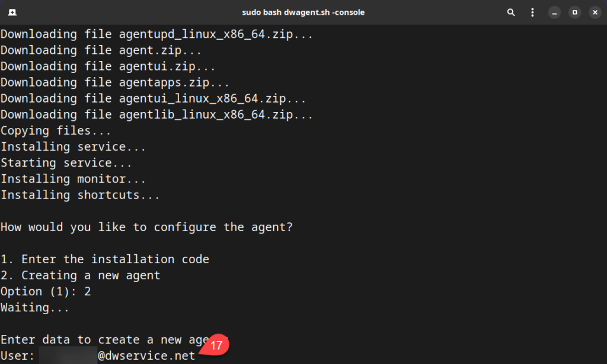Click the title sudo bash dwagent.sh -console
The height and width of the screenshot is (364, 607).
303,12
